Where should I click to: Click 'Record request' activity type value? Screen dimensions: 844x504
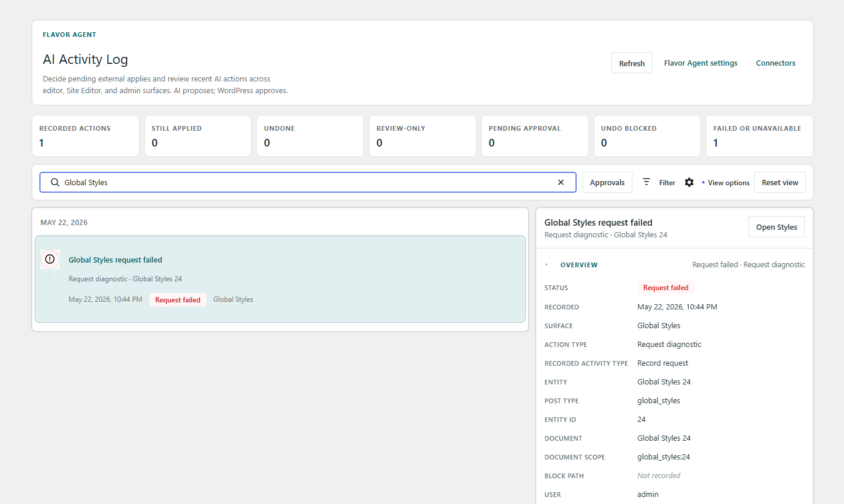point(663,363)
